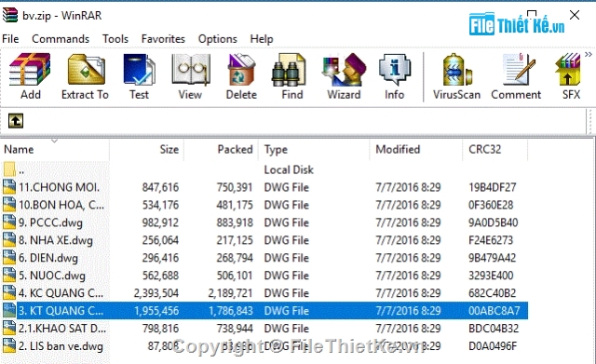Select the 11.CHONG MOI. file name
The height and width of the screenshot is (364, 596).
coord(59,187)
